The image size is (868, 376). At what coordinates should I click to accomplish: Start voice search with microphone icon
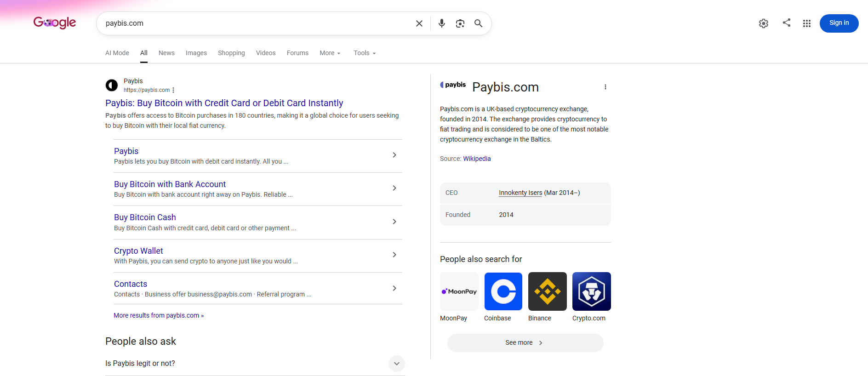point(442,23)
